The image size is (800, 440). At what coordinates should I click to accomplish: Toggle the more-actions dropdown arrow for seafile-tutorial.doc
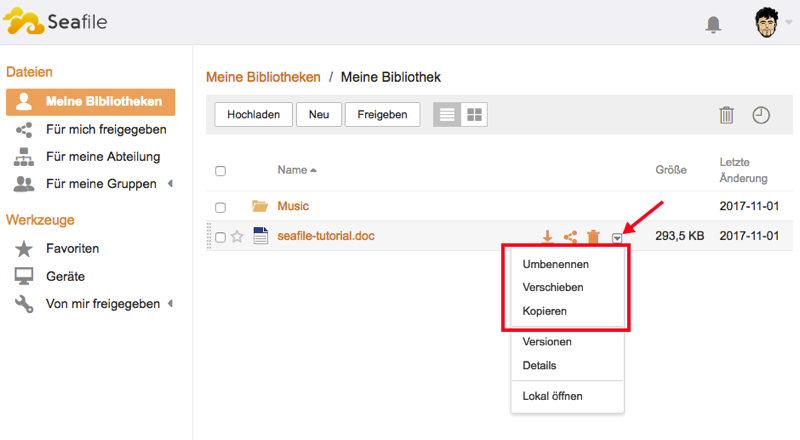click(x=618, y=237)
